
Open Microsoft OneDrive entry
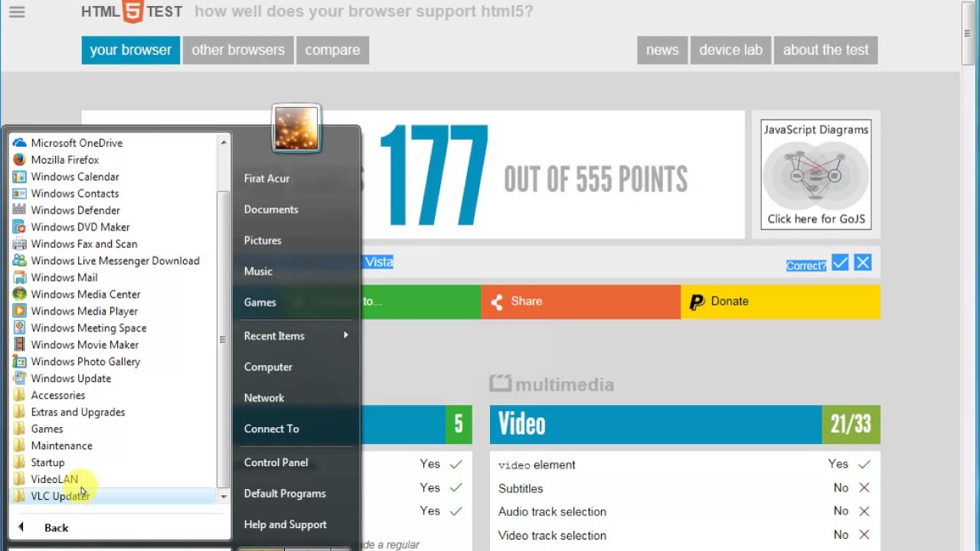tap(77, 143)
